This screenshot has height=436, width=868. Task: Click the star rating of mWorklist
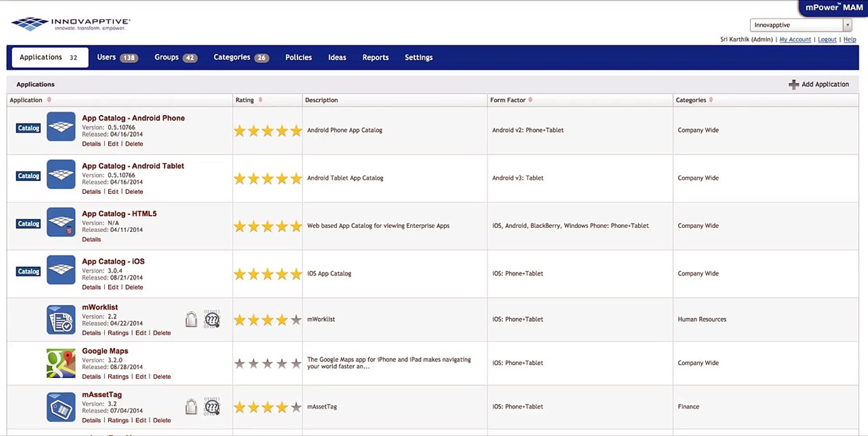(x=267, y=320)
